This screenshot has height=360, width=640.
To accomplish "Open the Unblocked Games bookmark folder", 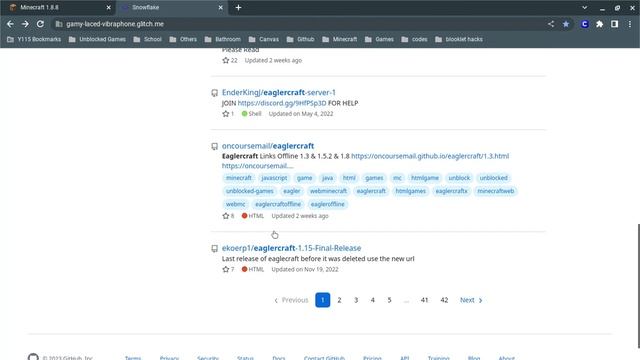I will (97, 39).
